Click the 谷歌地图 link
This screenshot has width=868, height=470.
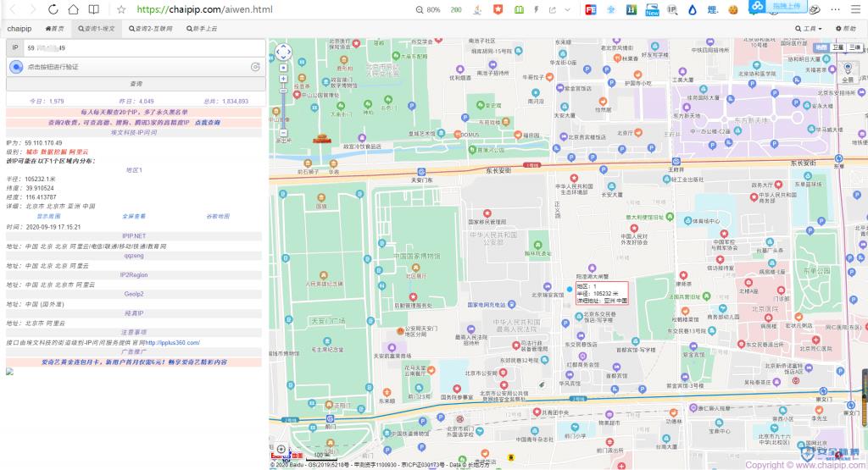click(218, 216)
